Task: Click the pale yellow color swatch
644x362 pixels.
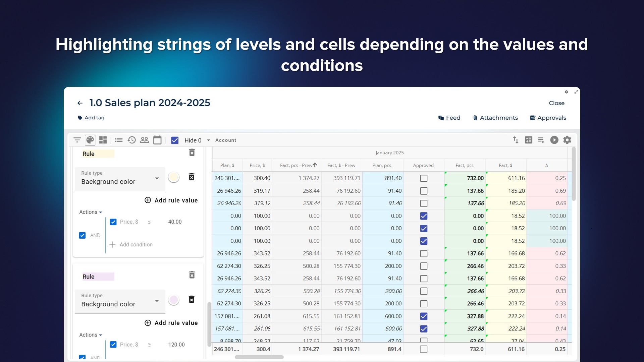Action: pyautogui.click(x=173, y=177)
